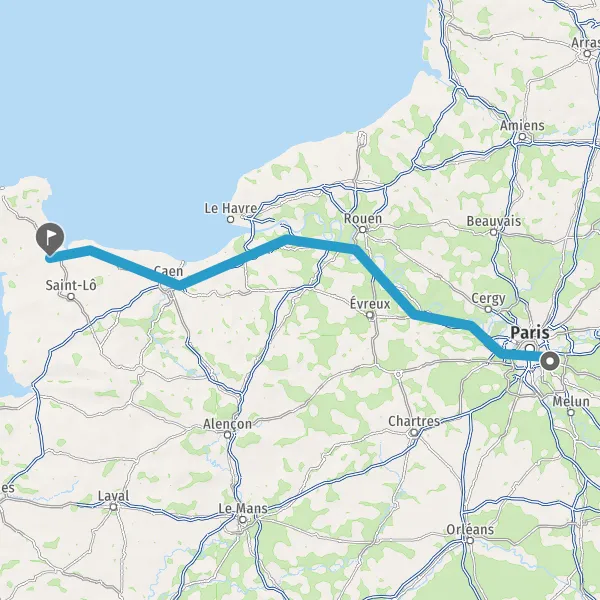The width and height of the screenshot is (600, 600).
Task: Select the Laval city marker dot
Action: point(113,507)
